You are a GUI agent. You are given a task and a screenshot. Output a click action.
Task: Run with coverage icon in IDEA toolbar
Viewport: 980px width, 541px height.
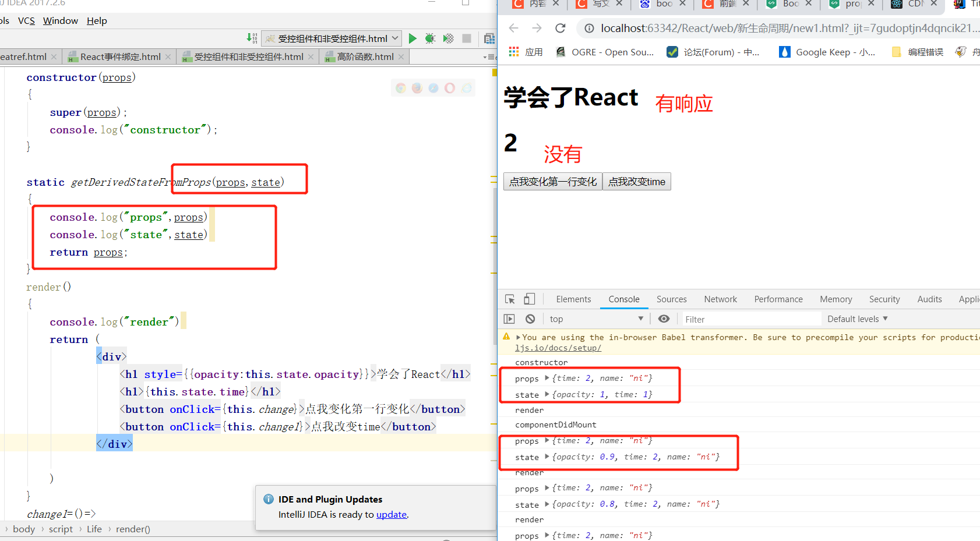(x=448, y=38)
